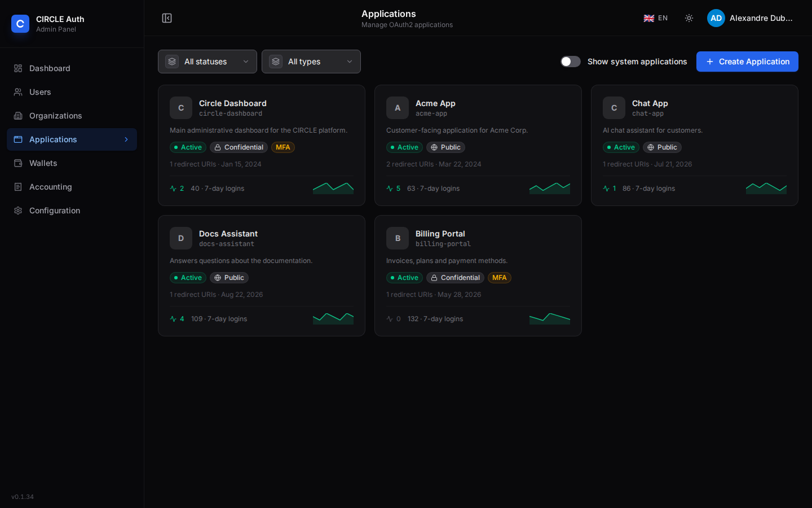Click the Circle Dashboard letter C avatar

[x=181, y=108]
